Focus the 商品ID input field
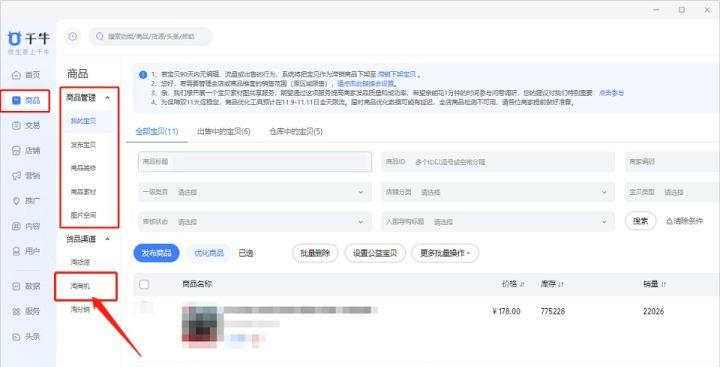The height and width of the screenshot is (367, 720). coord(498,162)
